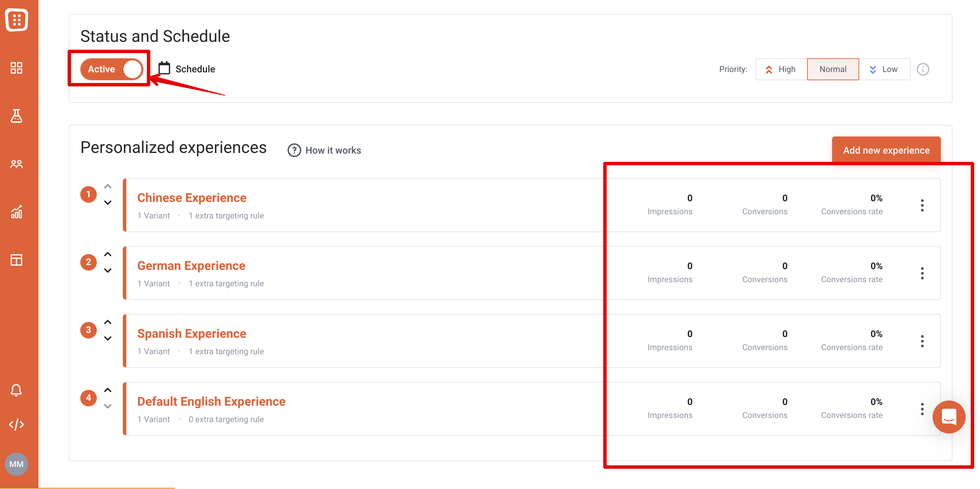Click order badge number 2
Image resolution: width=980 pixels, height=489 pixels.
[88, 262]
